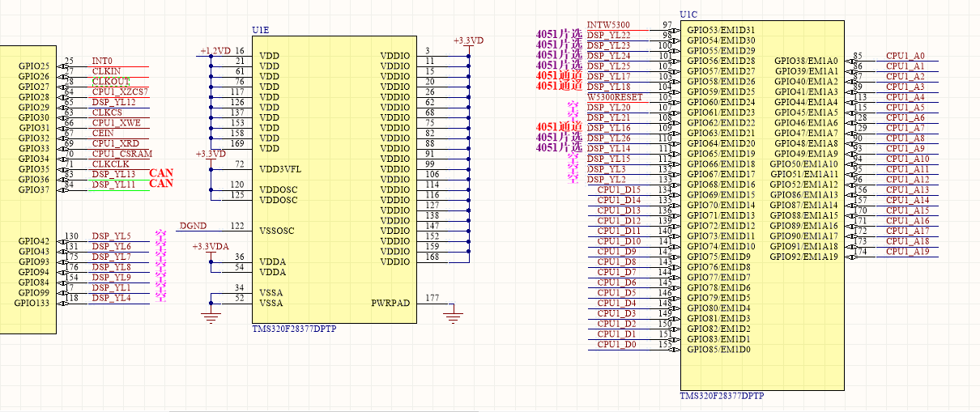Click the DSP_YL26 net label
This screenshot has height=412, width=980.
coord(609,138)
